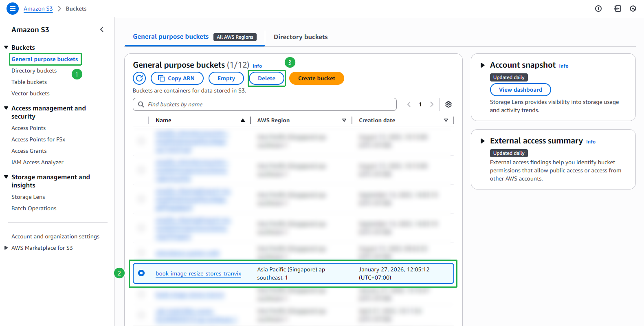
Task: Open Info link beside General purpose buckets heading
Action: (257, 66)
